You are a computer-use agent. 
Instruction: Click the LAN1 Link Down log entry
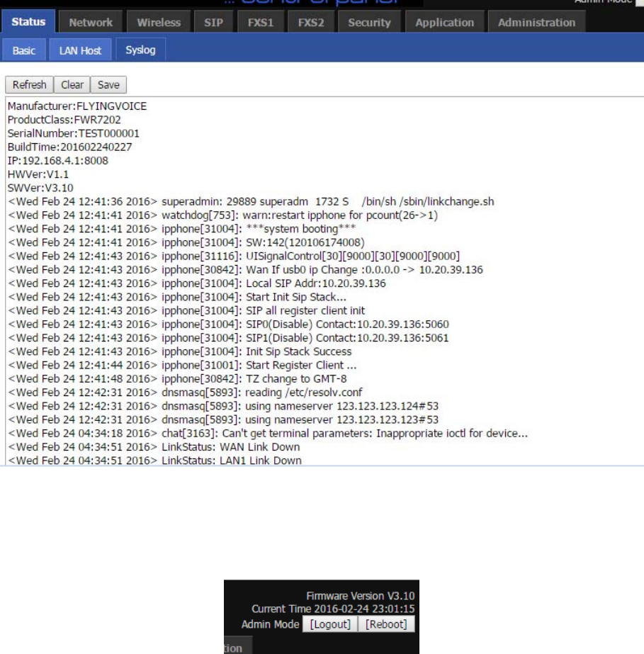point(154,460)
